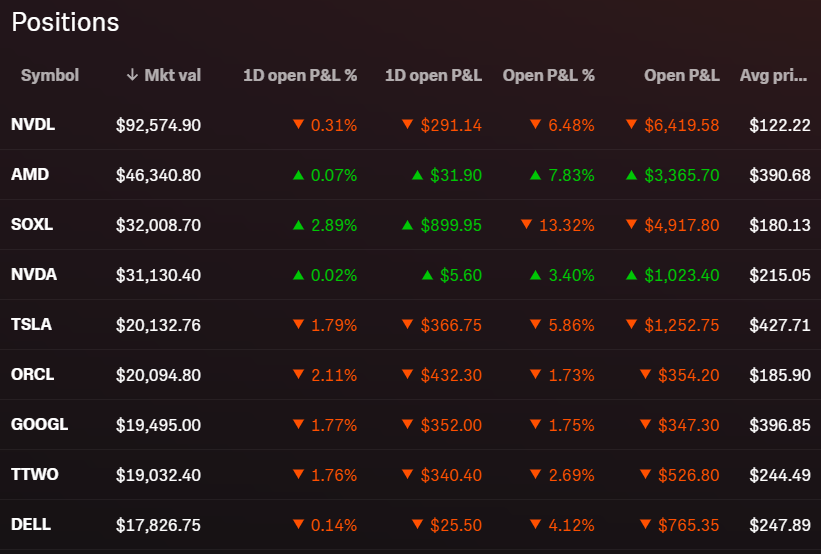Click the truncated Avg pri... column header
Screen dimensions: 821x554
[773, 75]
